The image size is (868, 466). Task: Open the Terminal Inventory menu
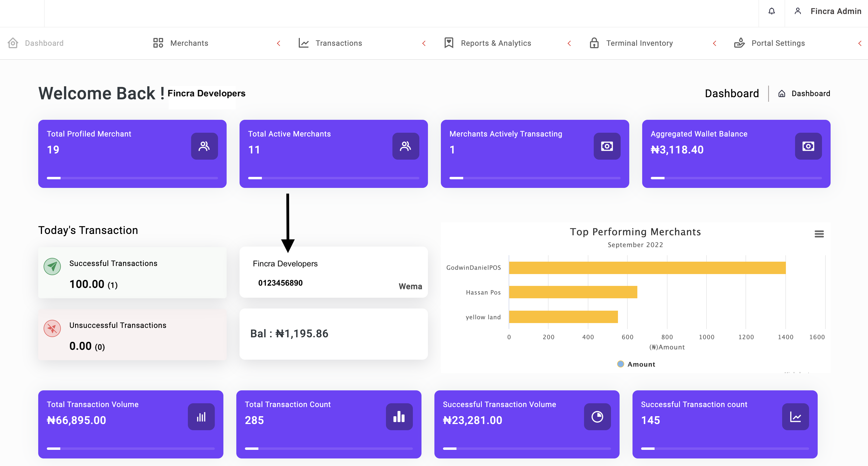pyautogui.click(x=639, y=43)
